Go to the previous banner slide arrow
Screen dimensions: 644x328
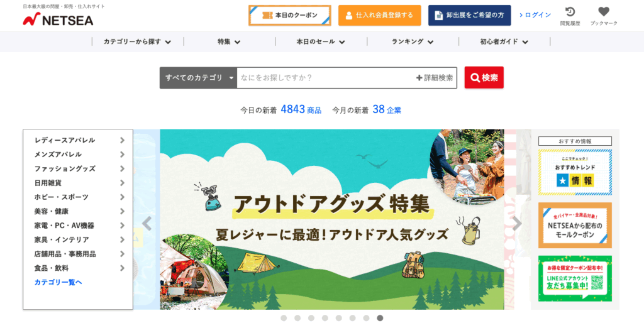click(147, 224)
